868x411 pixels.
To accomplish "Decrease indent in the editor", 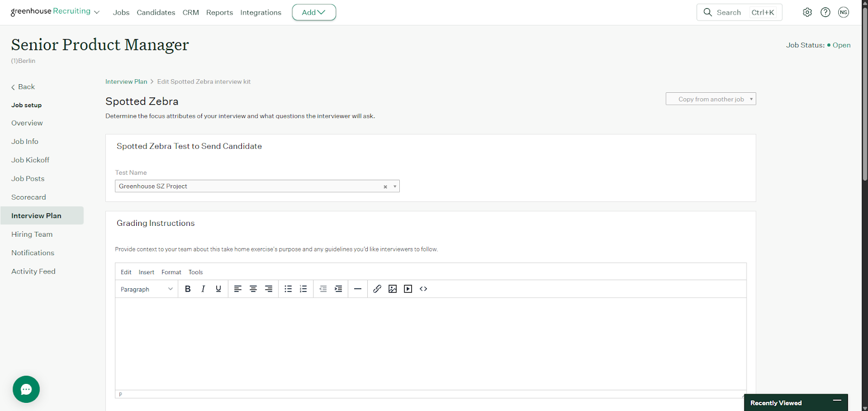I will coord(323,289).
